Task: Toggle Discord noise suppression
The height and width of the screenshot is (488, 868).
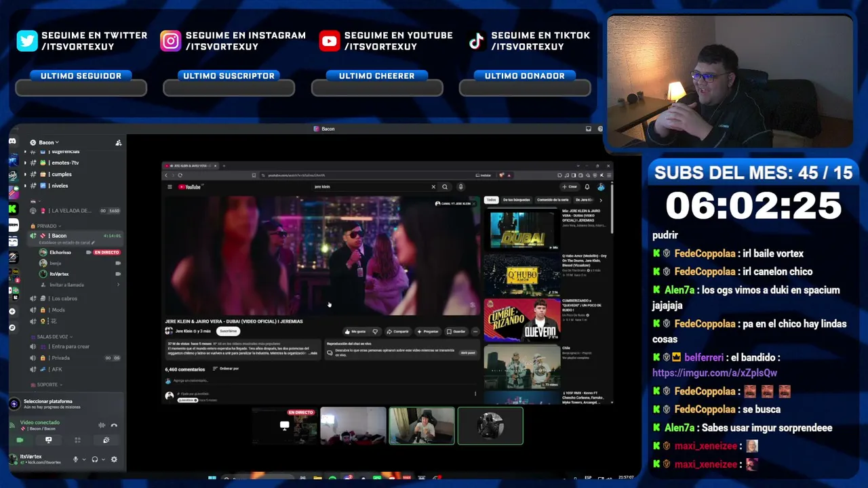Action: [102, 425]
